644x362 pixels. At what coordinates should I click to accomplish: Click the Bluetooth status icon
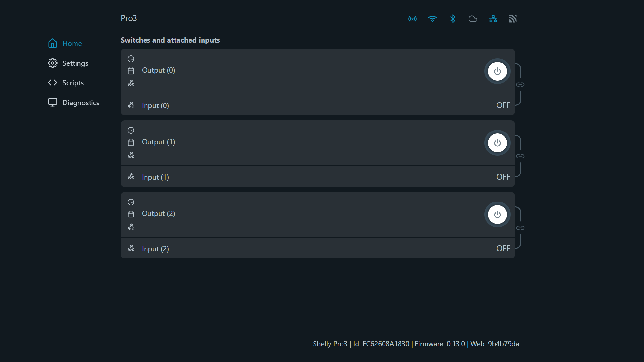(453, 19)
